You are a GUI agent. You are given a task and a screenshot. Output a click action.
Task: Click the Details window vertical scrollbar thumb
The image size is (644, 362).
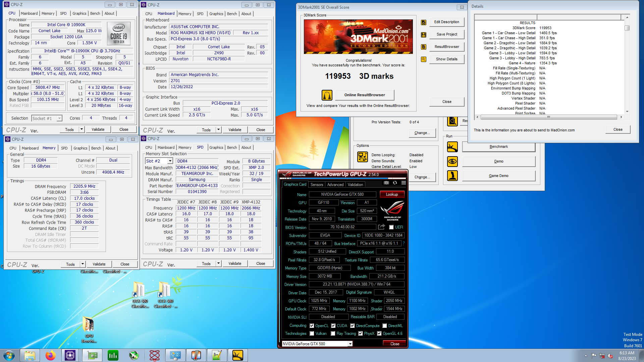(x=627, y=28)
